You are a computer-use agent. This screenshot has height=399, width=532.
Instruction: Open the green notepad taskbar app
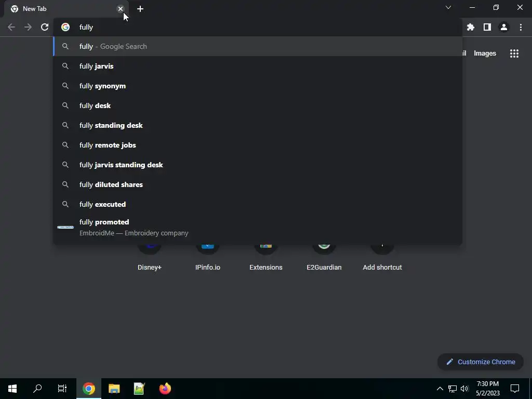point(139,389)
